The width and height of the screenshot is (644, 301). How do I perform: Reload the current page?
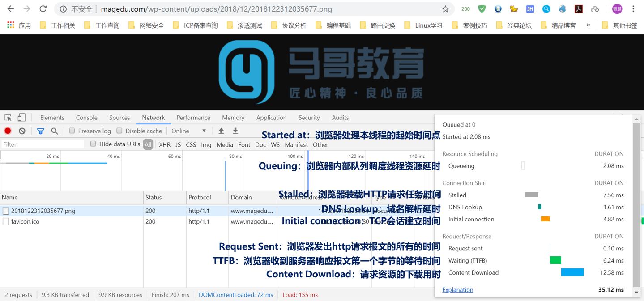tap(43, 9)
